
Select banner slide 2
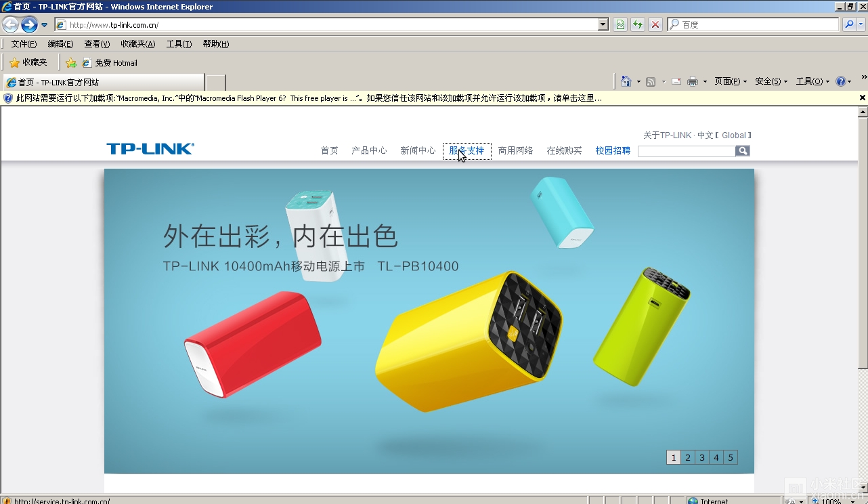pos(688,457)
